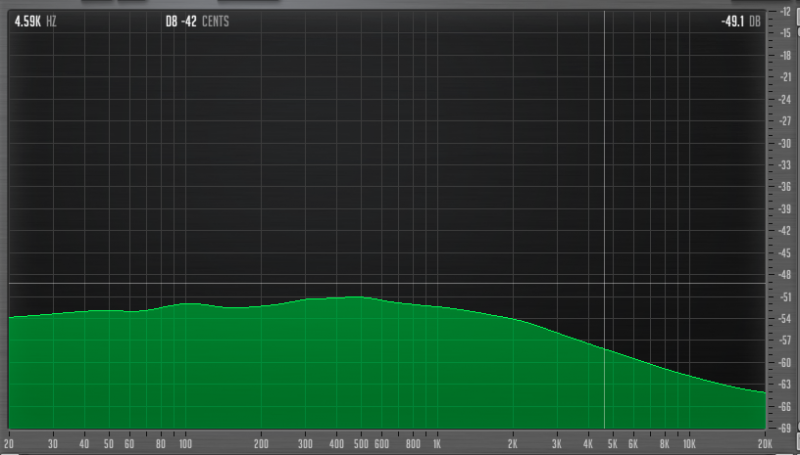Click the -69 dB scale label
This screenshot has height=455, width=800.
coord(784,428)
